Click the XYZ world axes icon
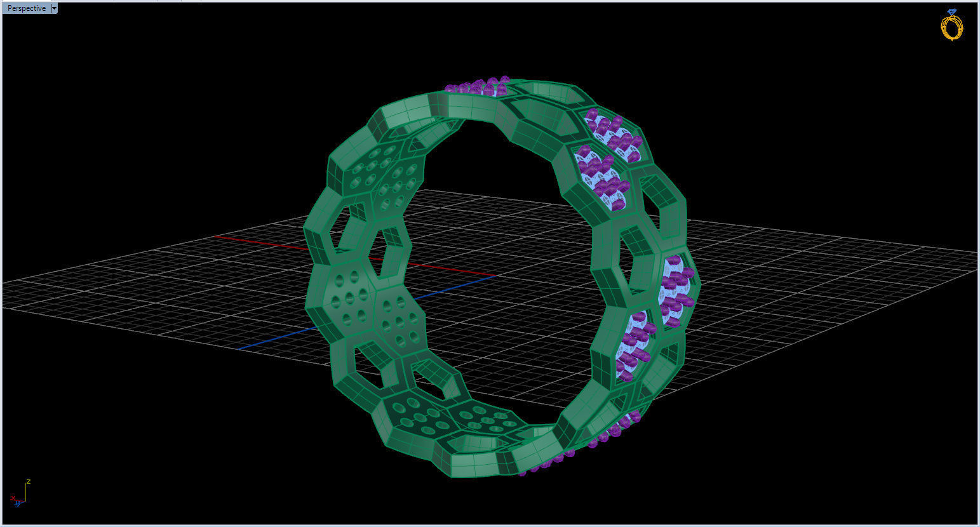Viewport: 980px width, 527px height. [x=20, y=493]
